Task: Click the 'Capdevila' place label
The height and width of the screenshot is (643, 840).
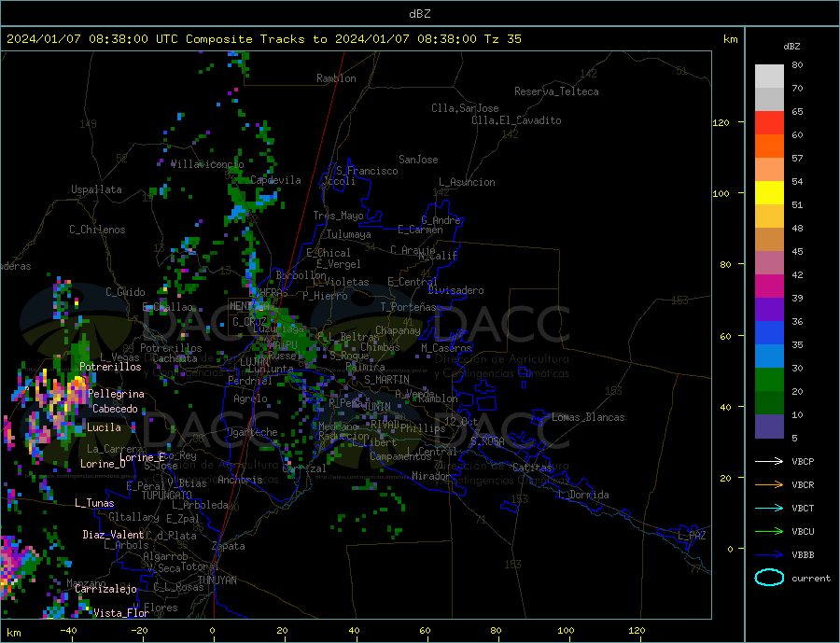Action: click(275, 180)
